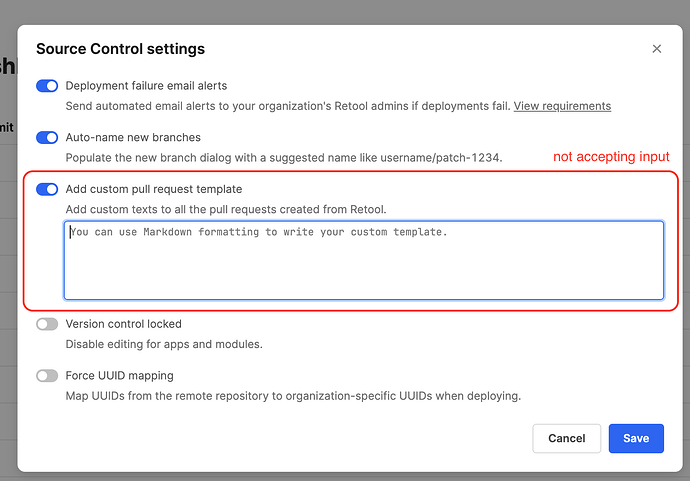Toggle off Add custom pull request template
This screenshot has height=481, width=690.
click(47, 189)
